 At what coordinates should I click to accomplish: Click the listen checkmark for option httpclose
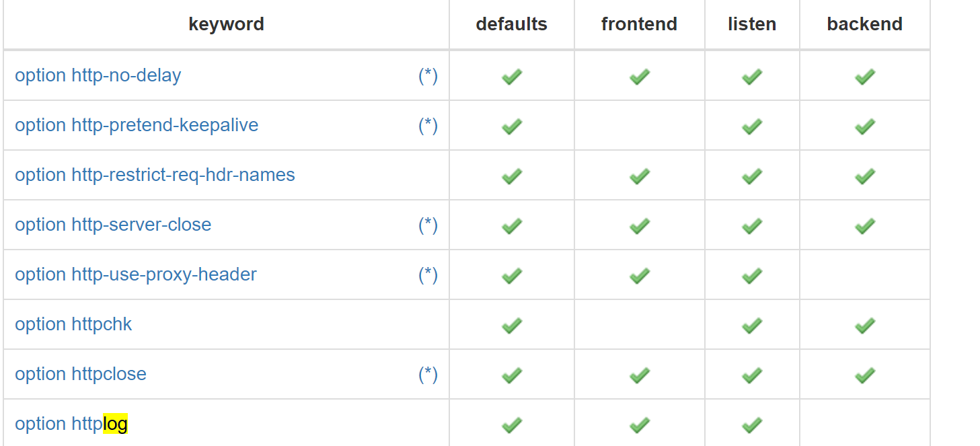(x=752, y=375)
